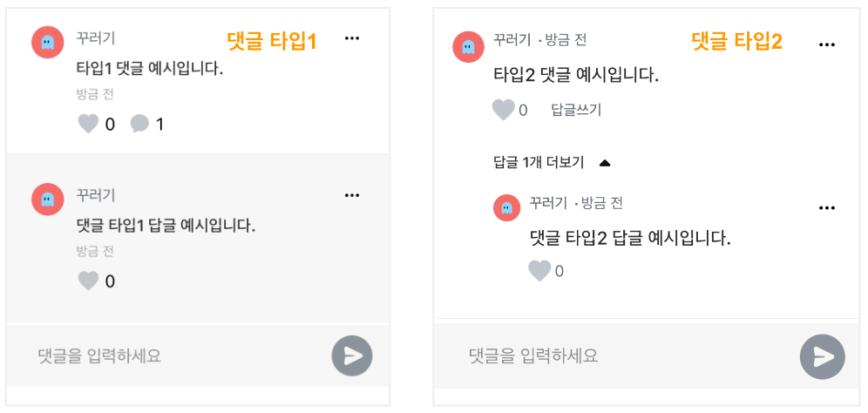Like the 댓글 타입1 답글 예시입니다 reply heart

[88, 281]
